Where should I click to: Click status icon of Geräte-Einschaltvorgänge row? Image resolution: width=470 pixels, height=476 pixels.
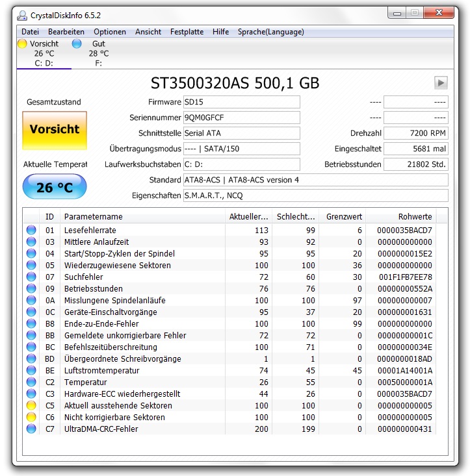pyautogui.click(x=31, y=312)
